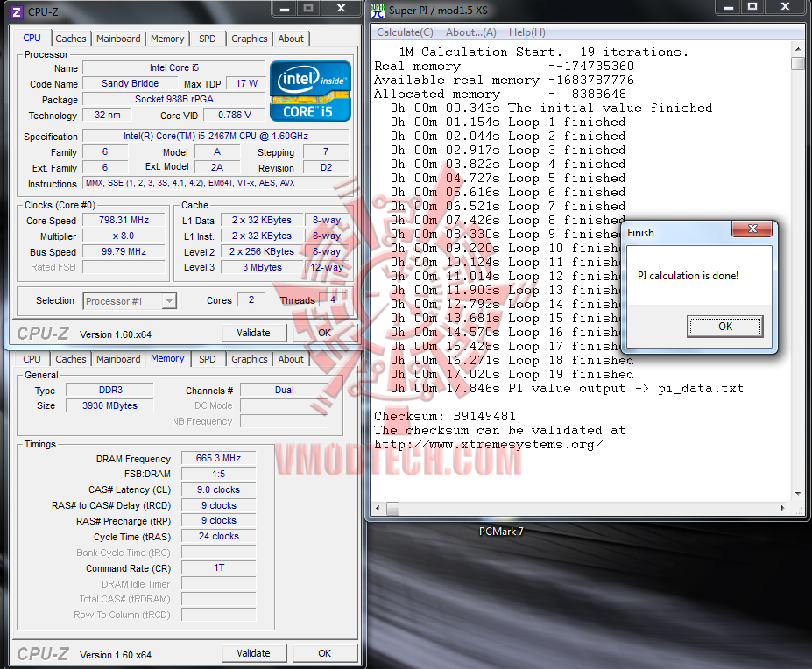Open SPD tab in top CPU-Z window
The image size is (812, 669).
pyautogui.click(x=207, y=39)
